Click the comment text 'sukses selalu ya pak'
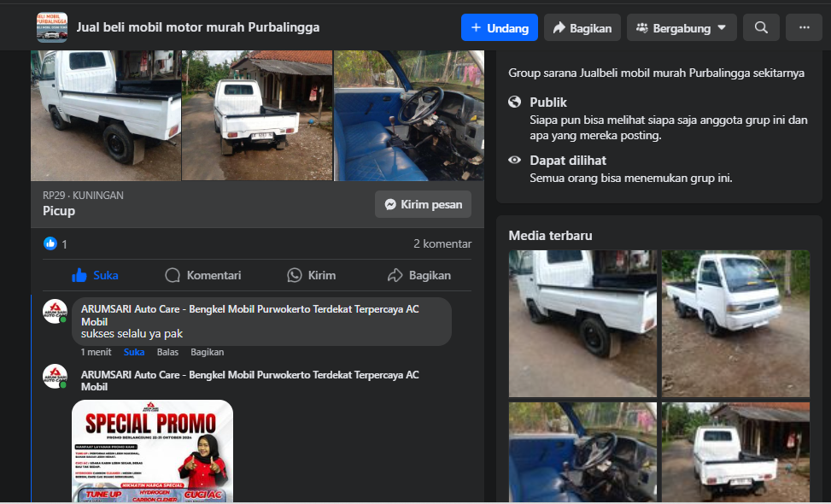The height and width of the screenshot is (504, 831). click(x=132, y=334)
